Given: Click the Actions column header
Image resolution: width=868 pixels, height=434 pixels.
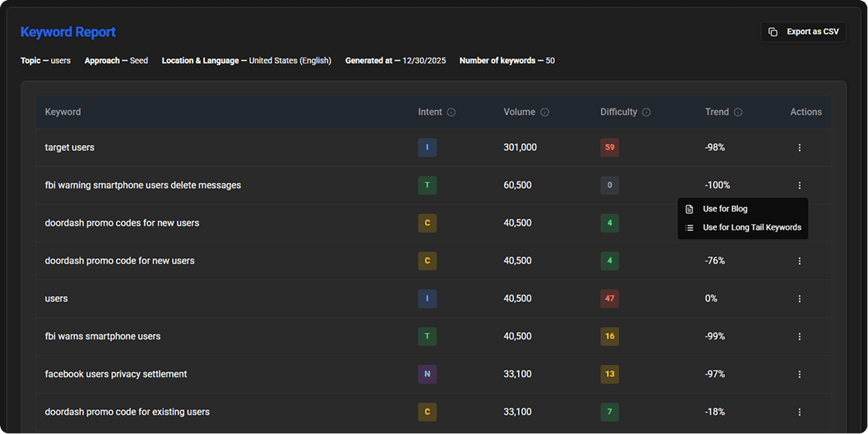Looking at the screenshot, I should coord(806,112).
